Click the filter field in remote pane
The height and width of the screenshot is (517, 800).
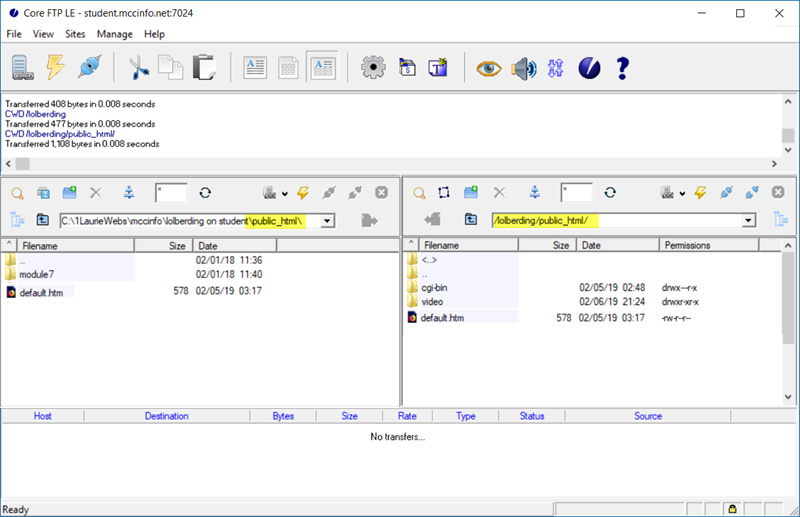pyautogui.click(x=577, y=192)
